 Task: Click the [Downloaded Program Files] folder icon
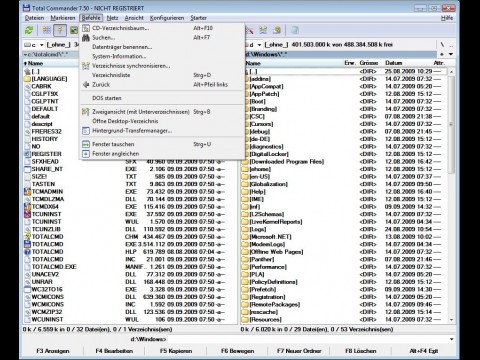pyautogui.click(x=245, y=162)
